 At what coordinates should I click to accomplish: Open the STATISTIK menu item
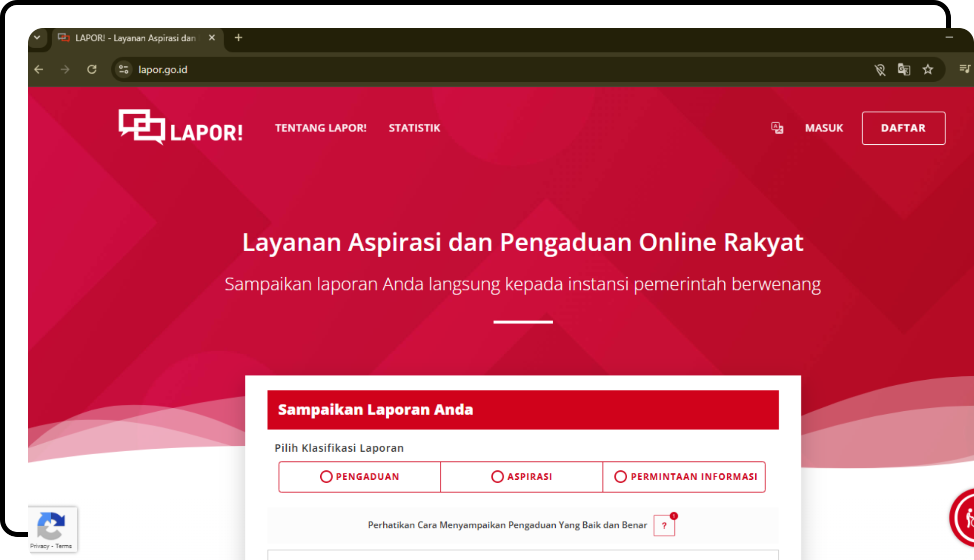(414, 128)
